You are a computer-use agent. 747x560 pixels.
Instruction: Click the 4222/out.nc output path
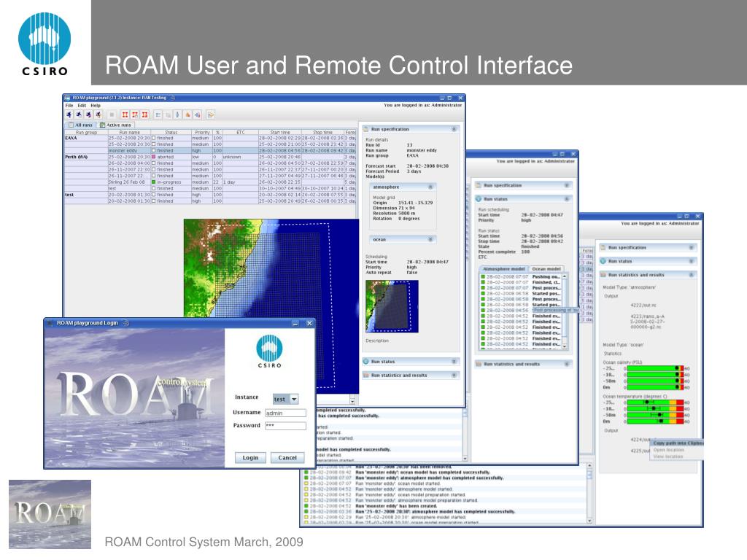[x=643, y=306]
